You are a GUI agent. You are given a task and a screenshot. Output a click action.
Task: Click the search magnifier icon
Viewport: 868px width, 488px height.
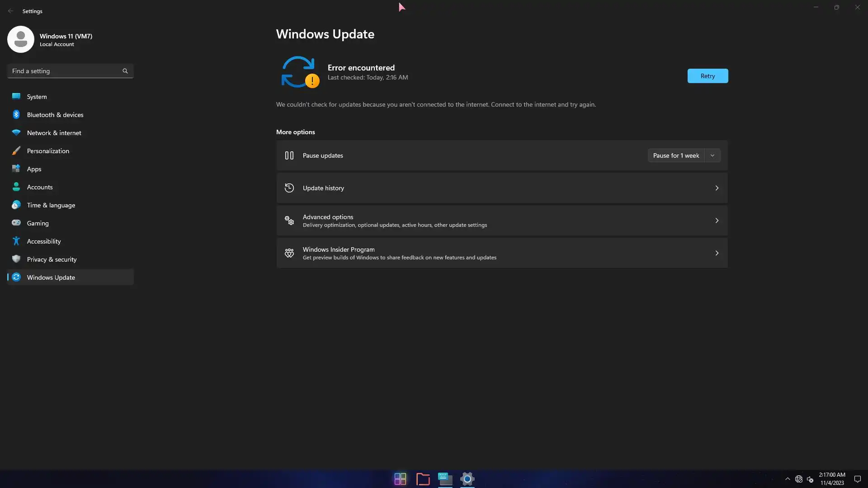point(125,71)
